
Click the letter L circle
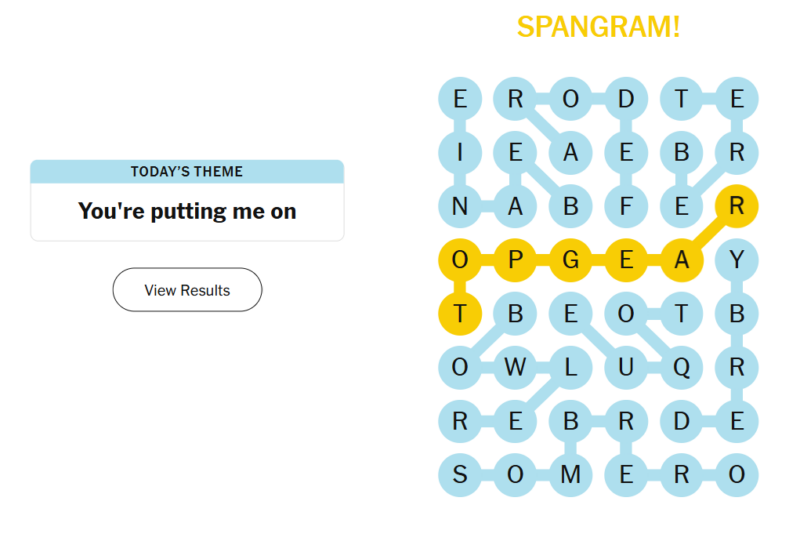point(571,367)
